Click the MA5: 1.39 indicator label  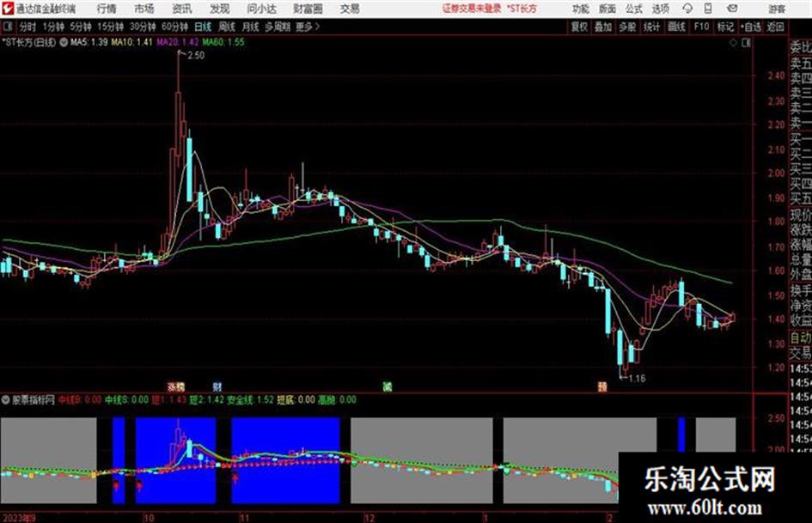tap(89, 42)
